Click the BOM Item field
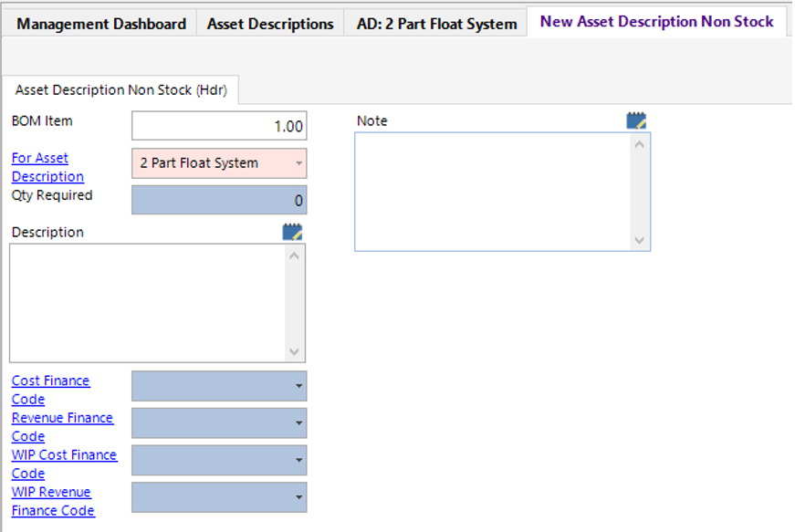This screenshot has height=532, width=795. point(219,127)
